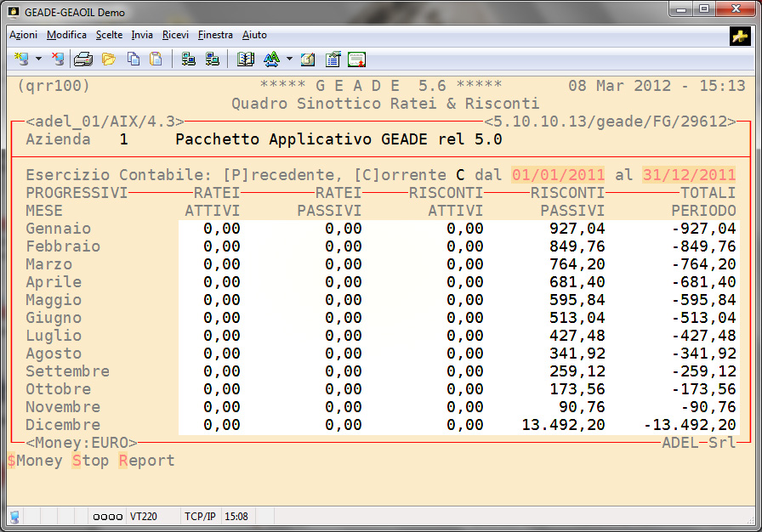Screen dimensions: 762x532
Task: Click the Report command
Action: pyautogui.click(x=147, y=461)
